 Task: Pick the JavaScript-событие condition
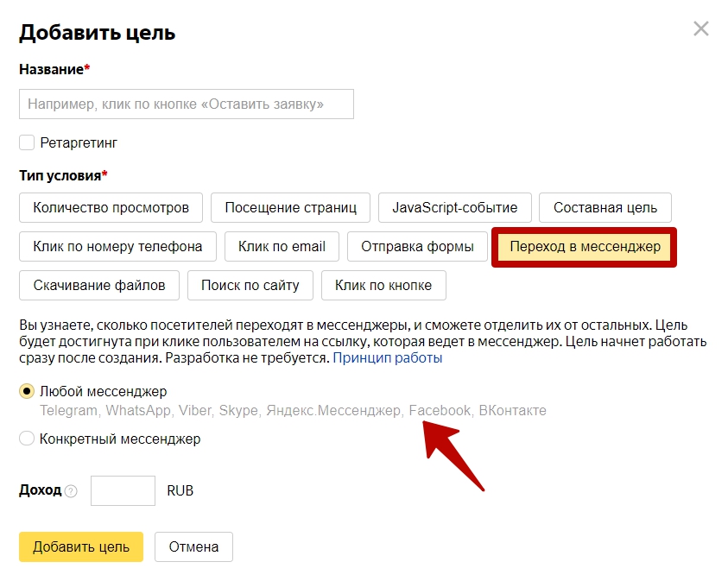[455, 207]
